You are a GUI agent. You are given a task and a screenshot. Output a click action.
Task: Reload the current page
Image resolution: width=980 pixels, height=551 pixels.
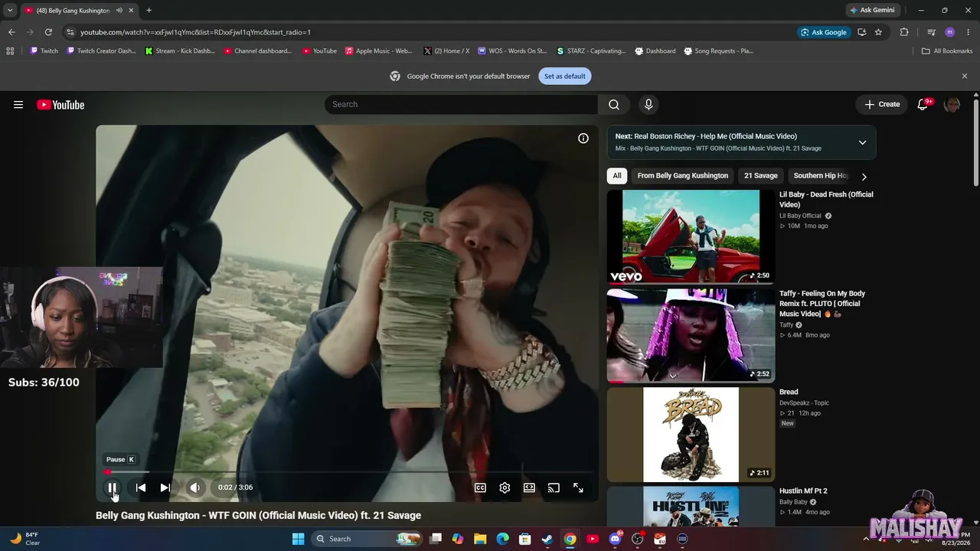(x=48, y=32)
